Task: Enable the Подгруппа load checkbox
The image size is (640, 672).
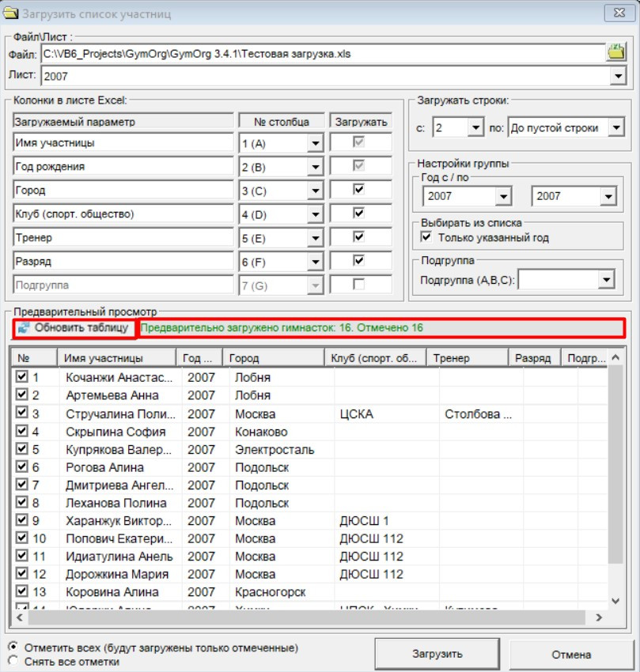Action: point(359,283)
